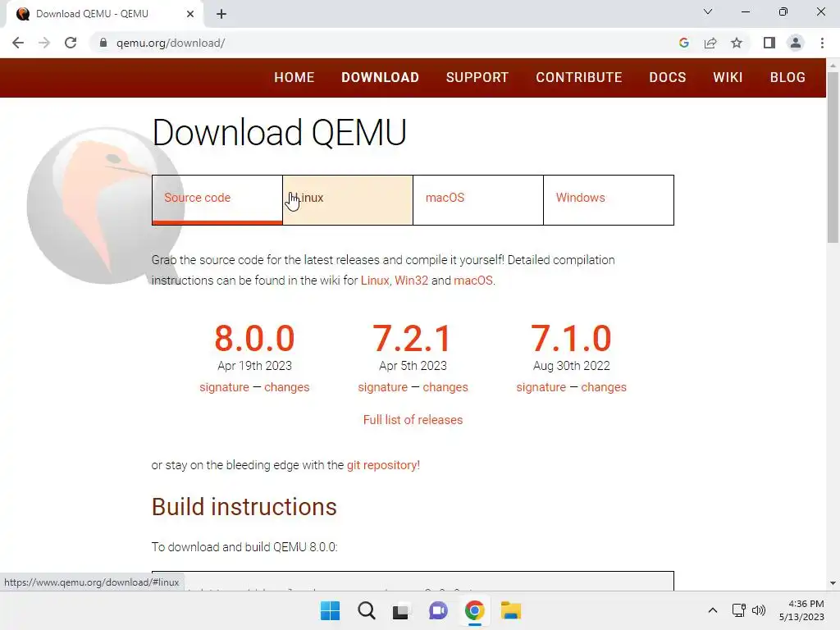Select the Source code tab
Screen dimensions: 840x630
click(x=217, y=200)
